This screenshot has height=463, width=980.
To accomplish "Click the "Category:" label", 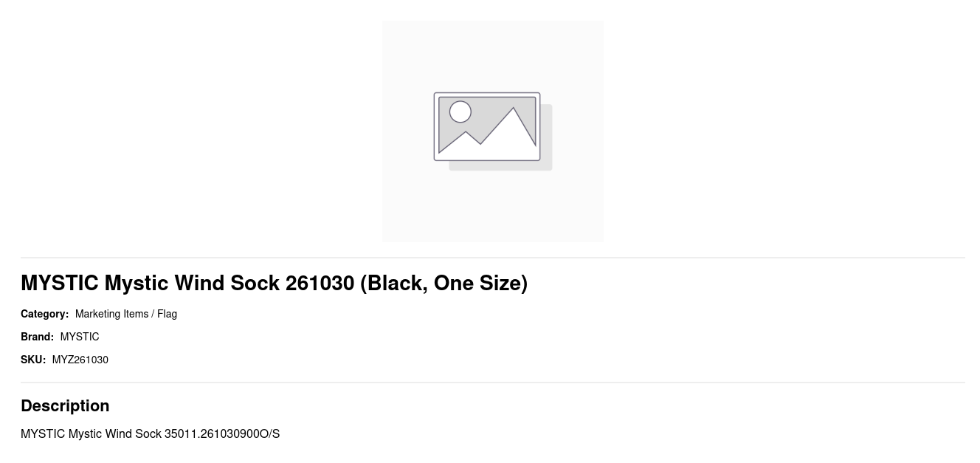I will tap(44, 314).
